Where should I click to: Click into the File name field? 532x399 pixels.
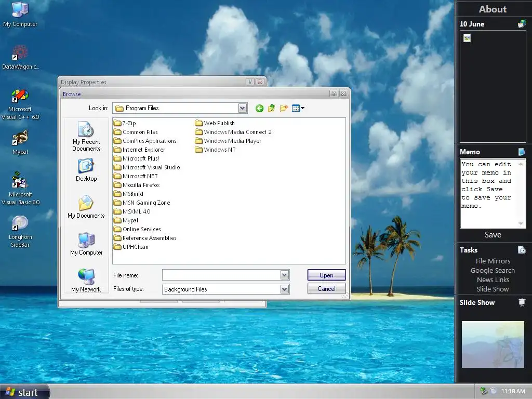[x=221, y=275]
